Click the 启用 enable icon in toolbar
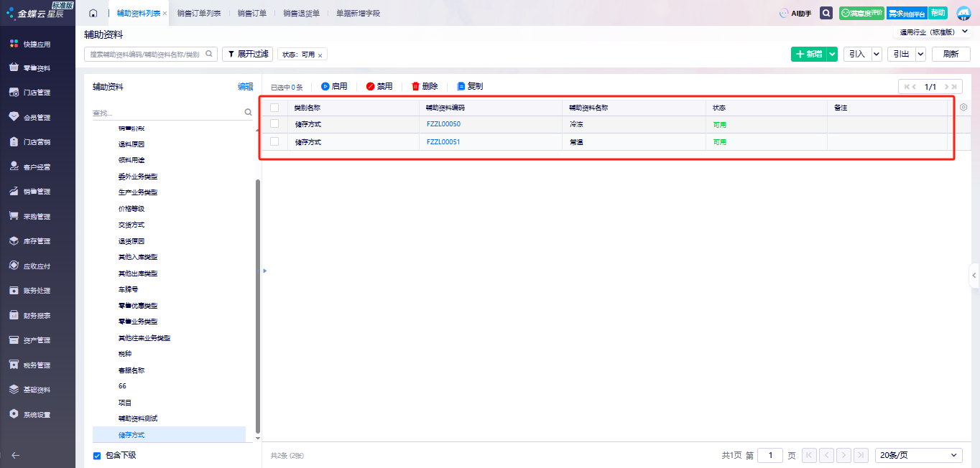Screen dimensions: 980x468 325,86
